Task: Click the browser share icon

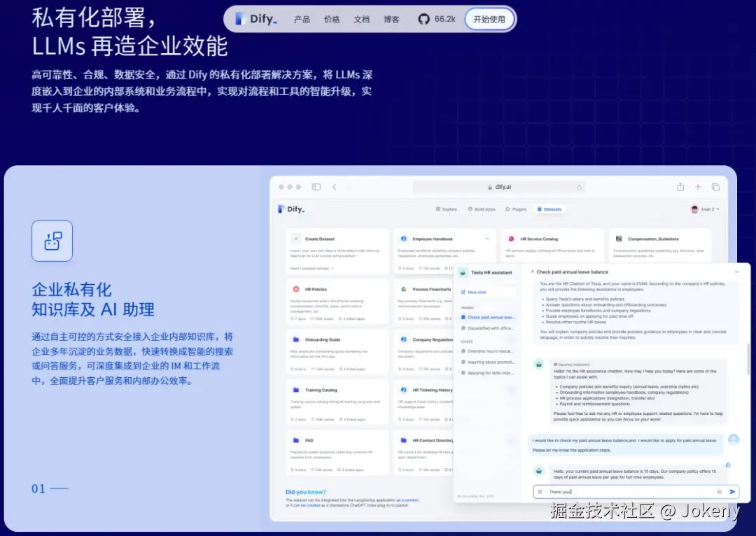Action: pos(680,187)
